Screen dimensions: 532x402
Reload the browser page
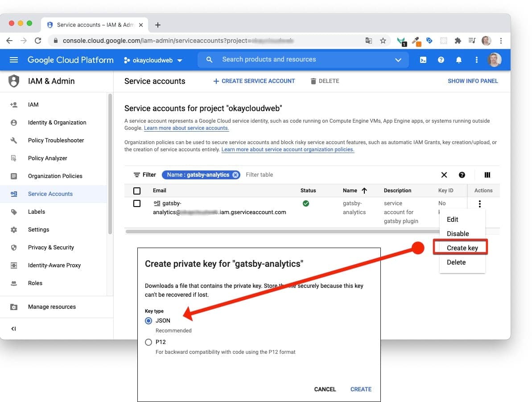click(38, 41)
